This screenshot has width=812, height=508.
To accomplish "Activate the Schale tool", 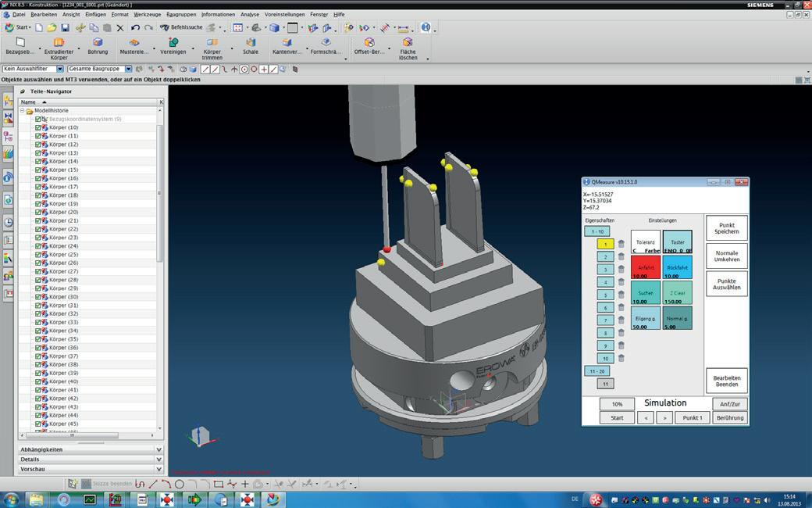I will [x=251, y=43].
